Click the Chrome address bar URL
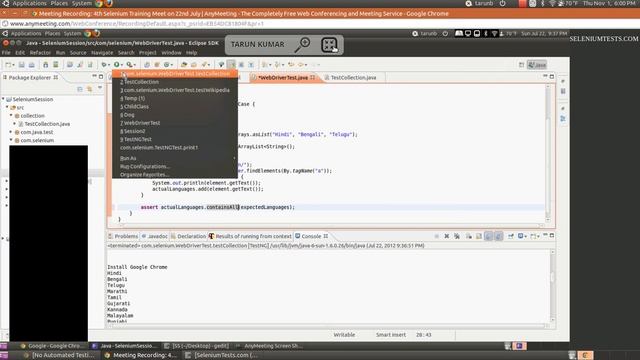The image size is (640, 360). [137, 24]
